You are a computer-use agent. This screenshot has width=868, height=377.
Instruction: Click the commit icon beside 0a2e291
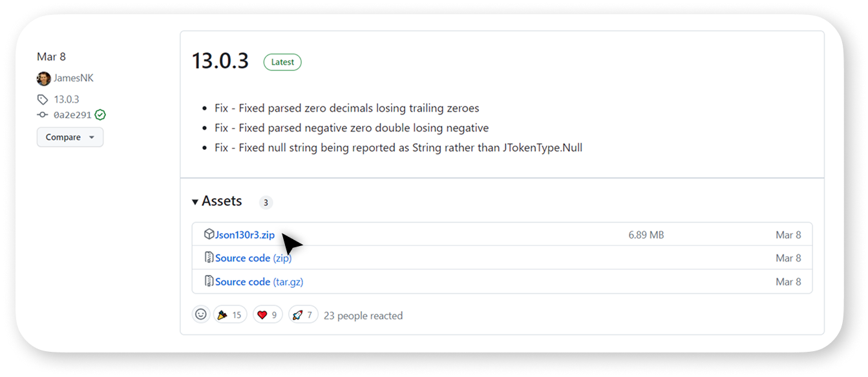coord(43,115)
